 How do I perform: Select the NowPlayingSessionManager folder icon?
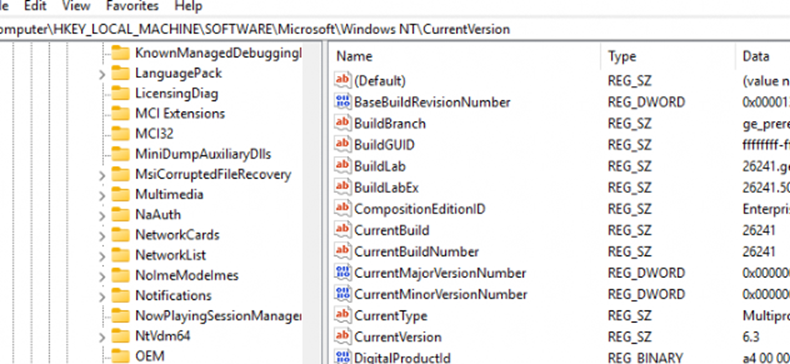point(120,316)
